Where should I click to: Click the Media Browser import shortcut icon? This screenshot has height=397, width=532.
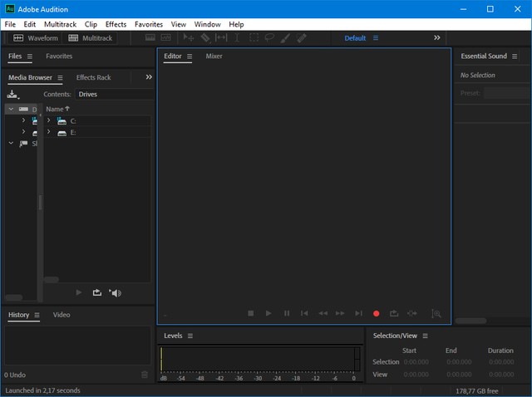click(x=12, y=94)
